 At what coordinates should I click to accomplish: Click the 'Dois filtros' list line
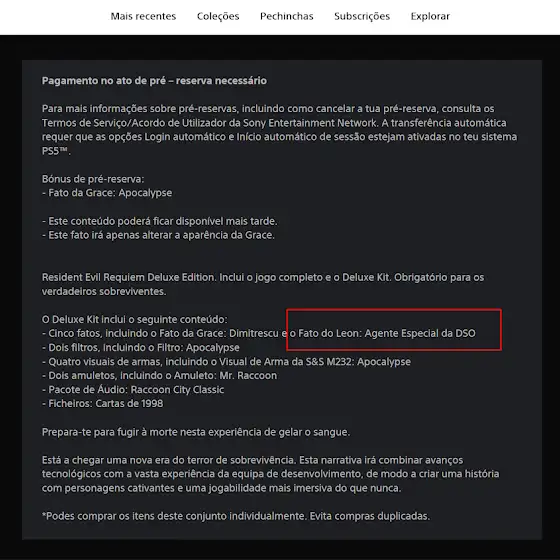tap(141, 348)
